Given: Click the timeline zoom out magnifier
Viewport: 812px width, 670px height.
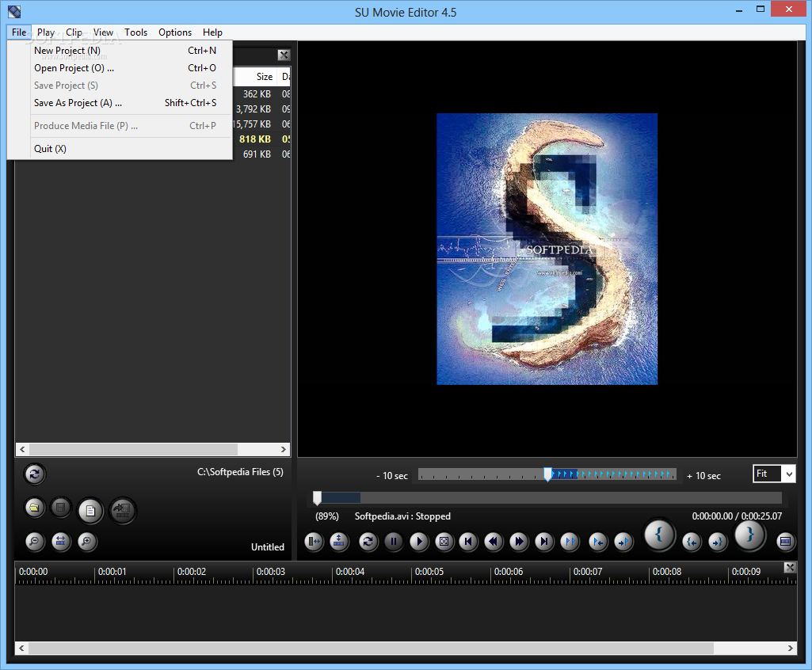Looking at the screenshot, I should [x=34, y=542].
